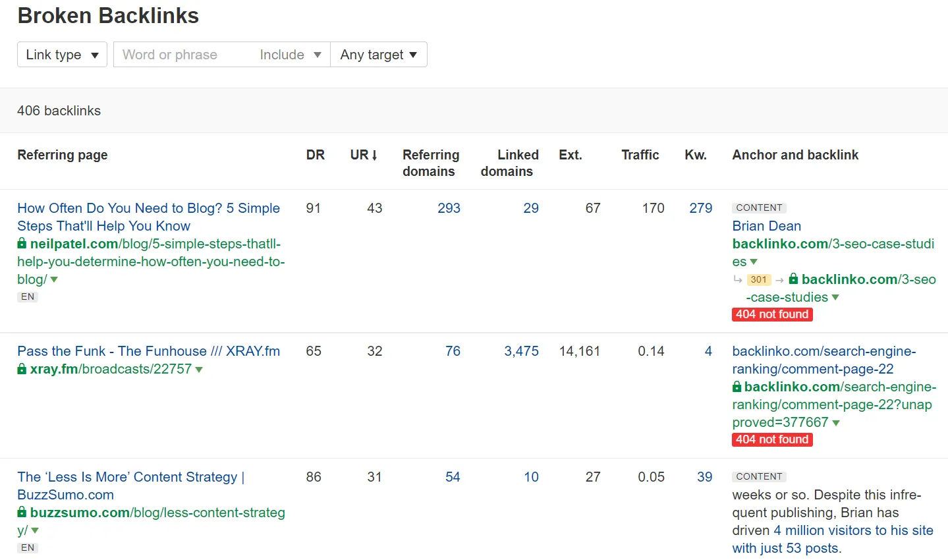Open the Link type dropdown
This screenshot has width=948, height=560.
click(x=62, y=55)
